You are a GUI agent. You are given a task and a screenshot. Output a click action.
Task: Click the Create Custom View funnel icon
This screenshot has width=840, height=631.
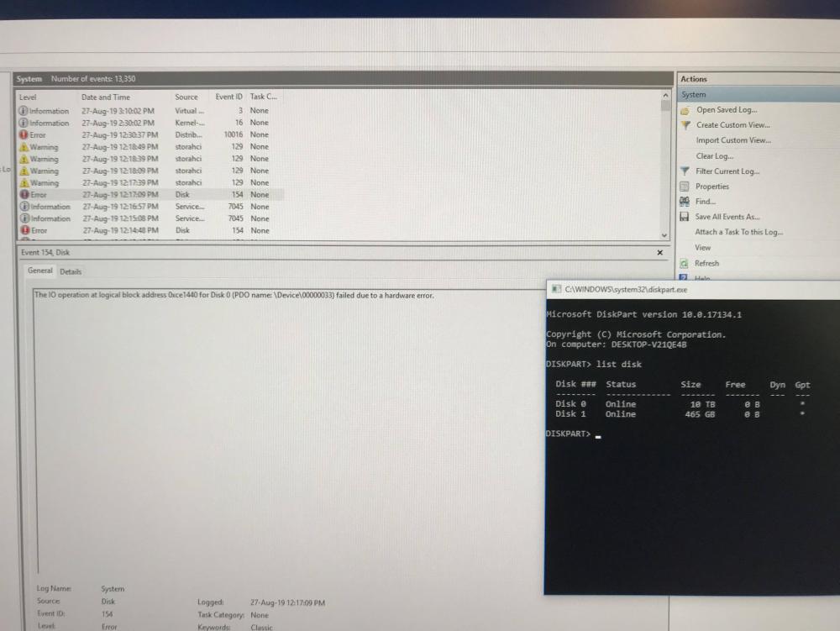[685, 125]
